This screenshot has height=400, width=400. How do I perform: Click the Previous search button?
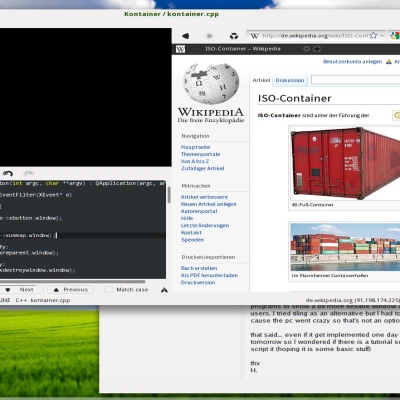[x=70, y=290]
